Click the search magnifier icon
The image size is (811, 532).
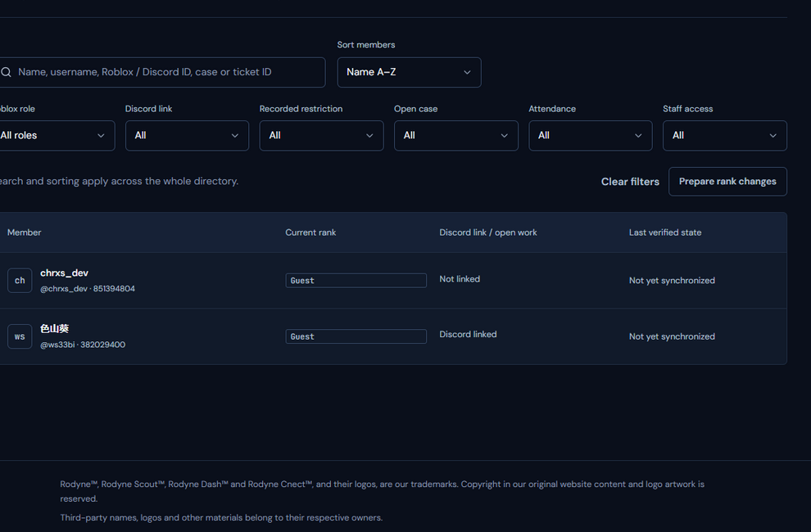click(x=7, y=72)
